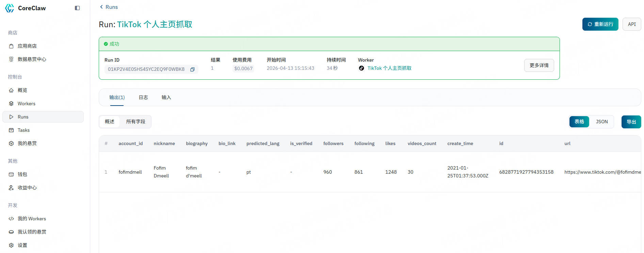
Task: Open the Tasks section
Action: pyautogui.click(x=23, y=130)
